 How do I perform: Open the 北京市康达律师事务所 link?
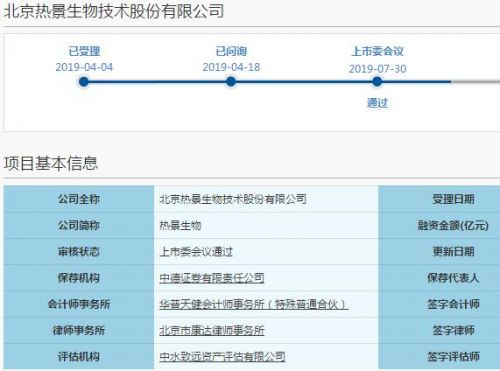click(x=212, y=330)
